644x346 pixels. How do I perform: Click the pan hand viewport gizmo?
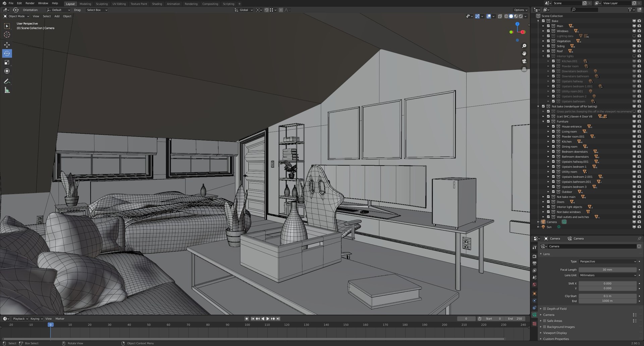coord(524,54)
